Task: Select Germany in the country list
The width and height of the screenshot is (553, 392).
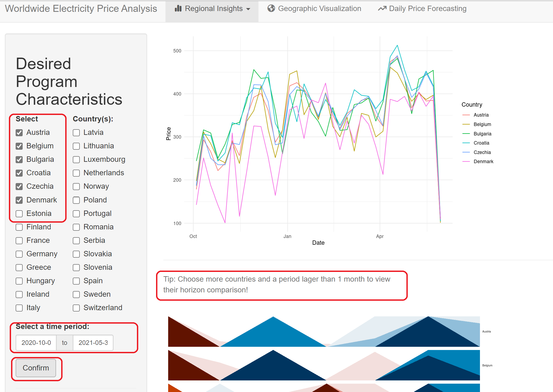Action: (19, 254)
